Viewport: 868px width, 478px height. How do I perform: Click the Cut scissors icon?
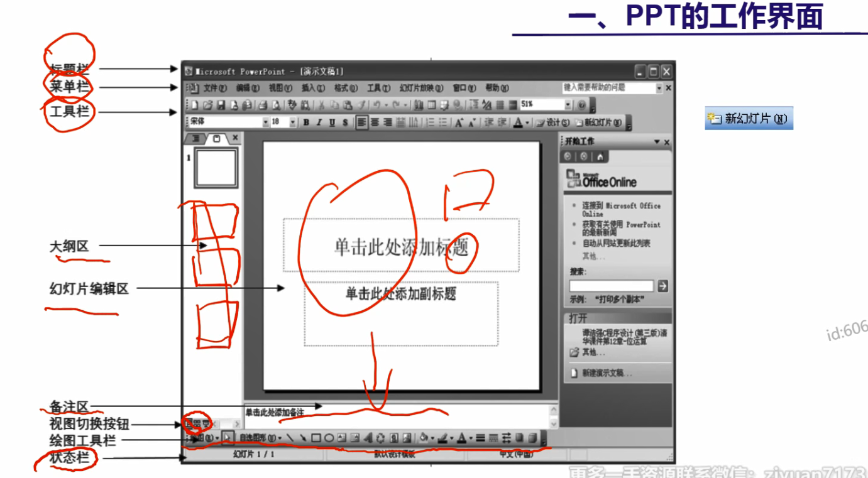click(322, 105)
